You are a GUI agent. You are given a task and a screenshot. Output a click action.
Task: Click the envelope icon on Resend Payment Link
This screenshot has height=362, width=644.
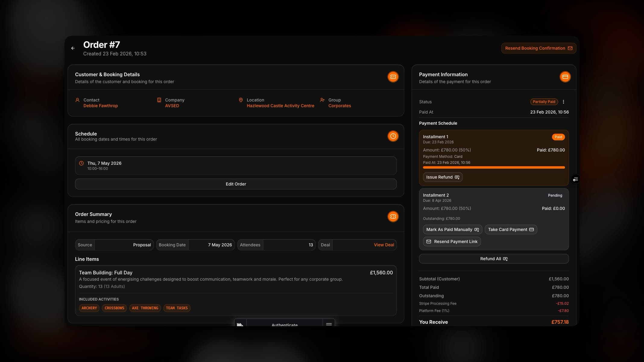(x=428, y=241)
